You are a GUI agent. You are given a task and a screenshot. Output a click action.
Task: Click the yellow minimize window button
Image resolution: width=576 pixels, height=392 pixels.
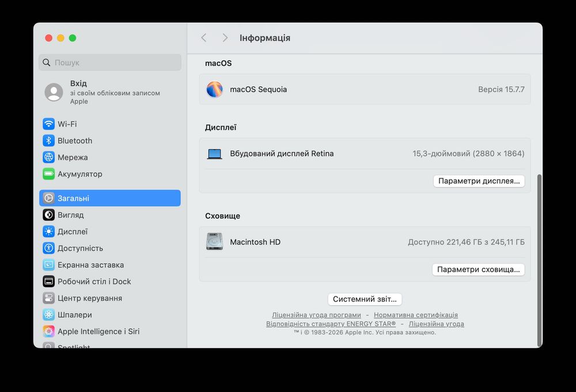[x=60, y=38]
